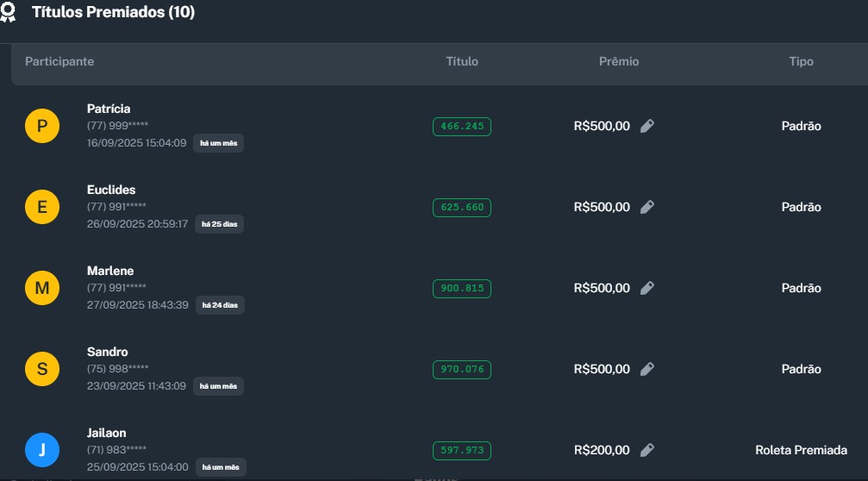This screenshot has height=481, width=868.
Task: Click the award ribbon icon beside Títulos Premiados
Action: click(9, 13)
